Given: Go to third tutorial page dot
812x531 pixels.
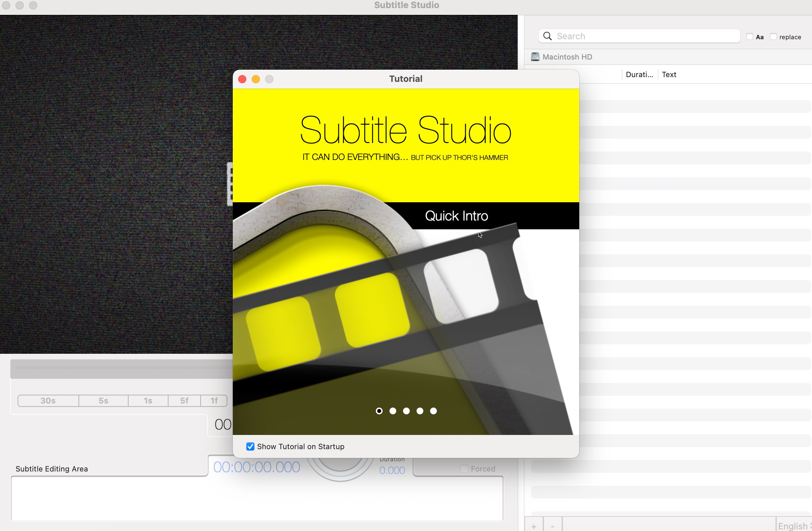Looking at the screenshot, I should (x=406, y=411).
